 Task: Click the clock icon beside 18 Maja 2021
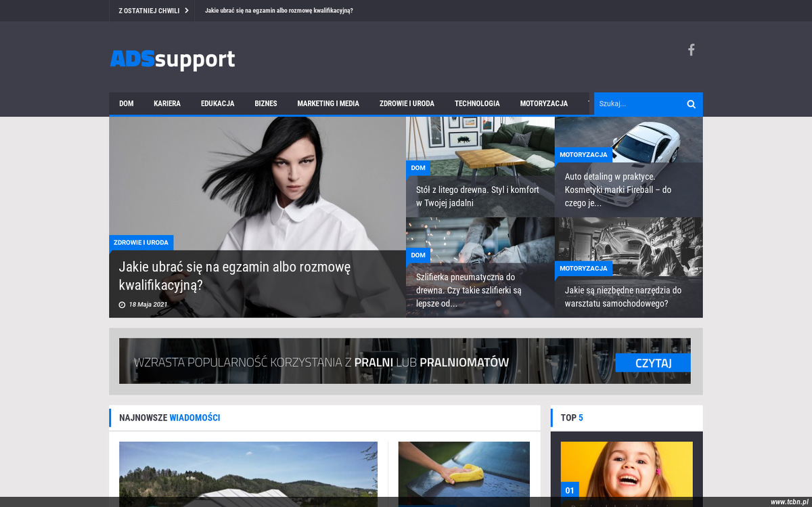coord(122,305)
